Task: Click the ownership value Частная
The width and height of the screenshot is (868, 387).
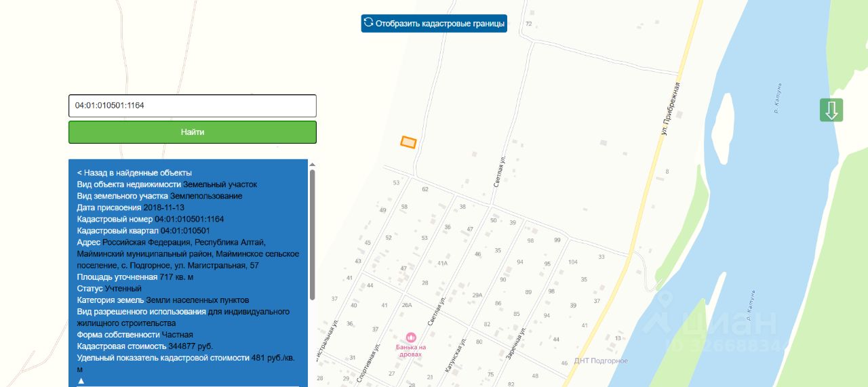Action: click(x=178, y=335)
